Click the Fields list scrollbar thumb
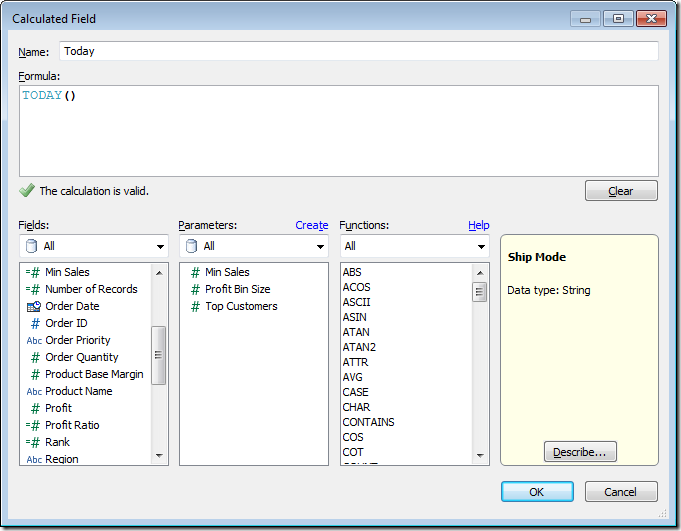Viewport: 681px width, 531px height. coord(159,355)
